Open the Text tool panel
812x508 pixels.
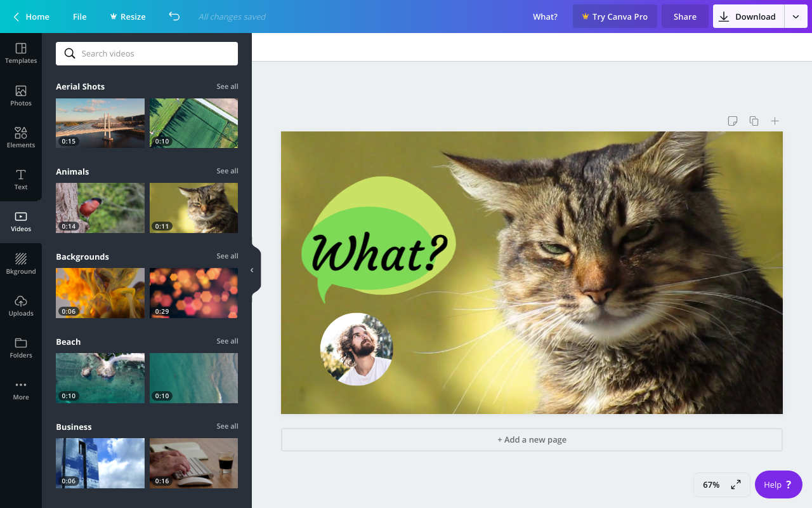point(21,179)
